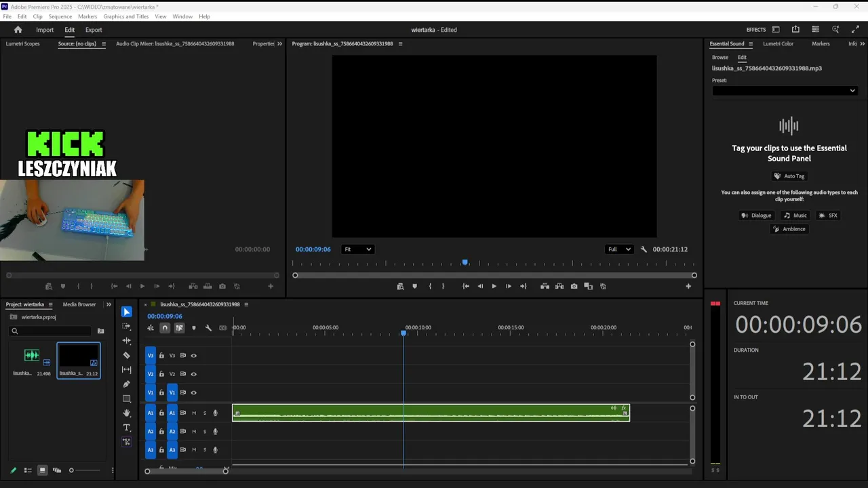This screenshot has width=868, height=488.
Task: Mute track A1
Action: tap(194, 413)
